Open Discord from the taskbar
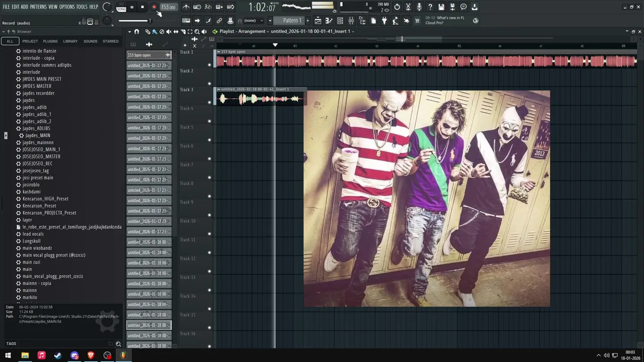 [x=74, y=355]
